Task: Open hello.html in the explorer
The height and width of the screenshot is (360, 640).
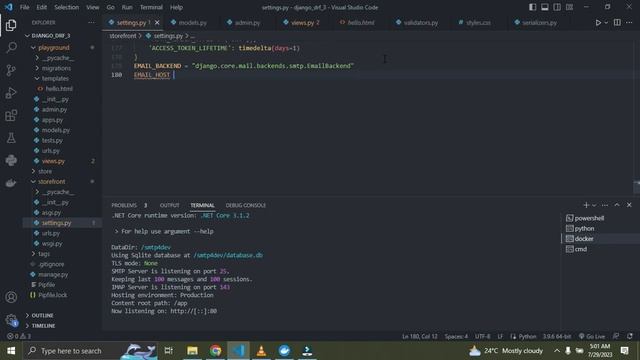Action: (59, 89)
